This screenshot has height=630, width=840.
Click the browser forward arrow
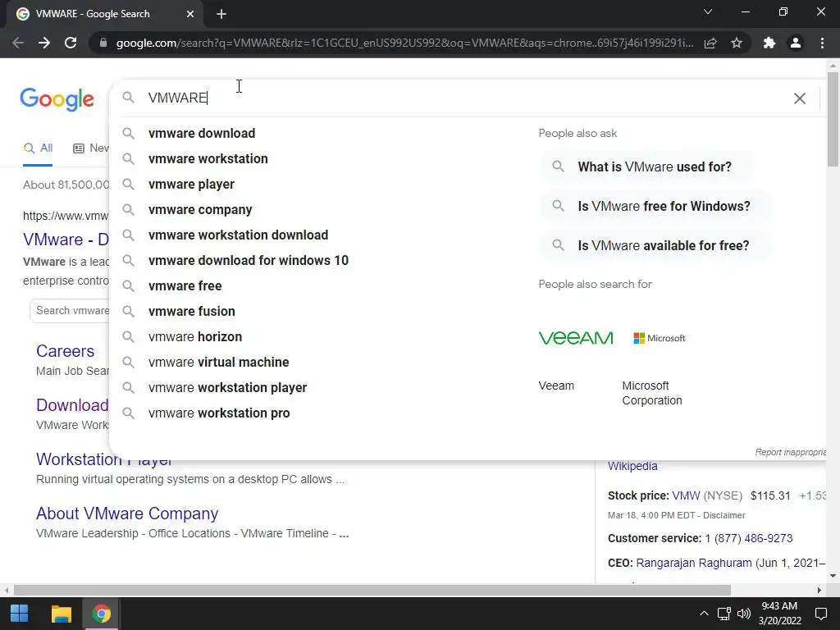click(x=44, y=43)
